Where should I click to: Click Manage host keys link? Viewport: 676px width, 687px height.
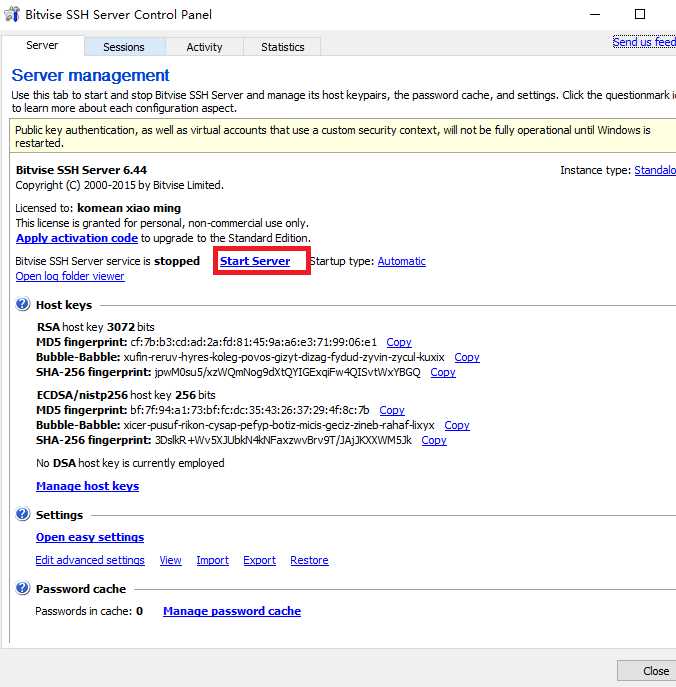[x=88, y=486]
